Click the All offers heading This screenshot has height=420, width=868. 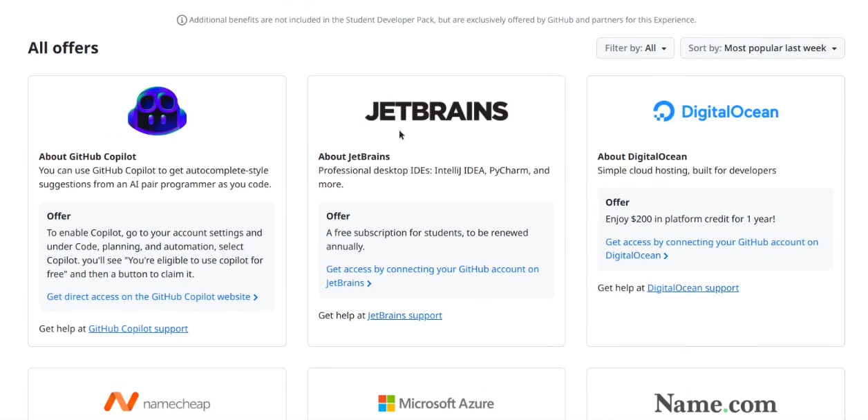pos(63,48)
